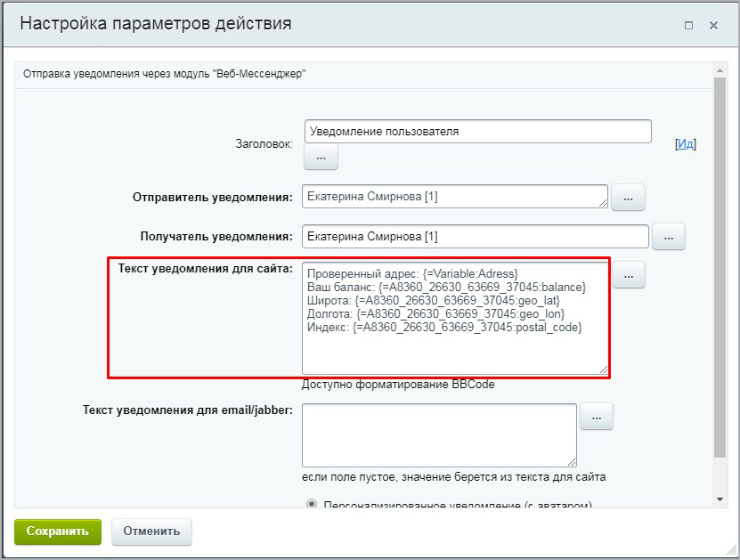Select Персонализированное уведомление radio option
This screenshot has width=740, height=560.
312,504
